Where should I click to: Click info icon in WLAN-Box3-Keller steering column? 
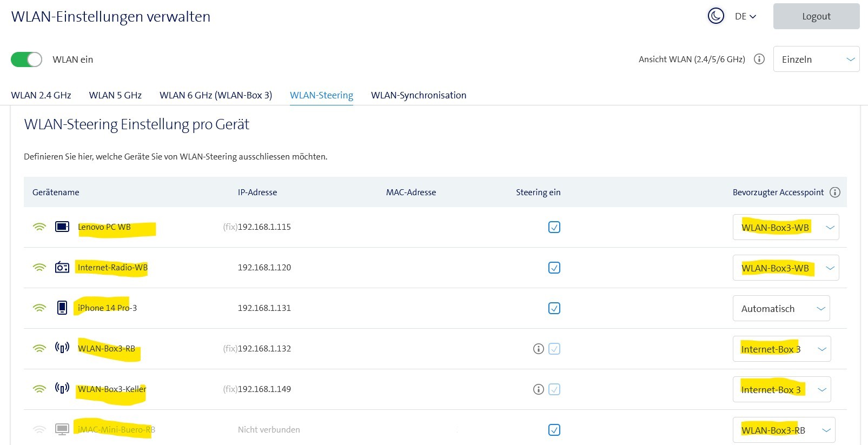pyautogui.click(x=538, y=389)
